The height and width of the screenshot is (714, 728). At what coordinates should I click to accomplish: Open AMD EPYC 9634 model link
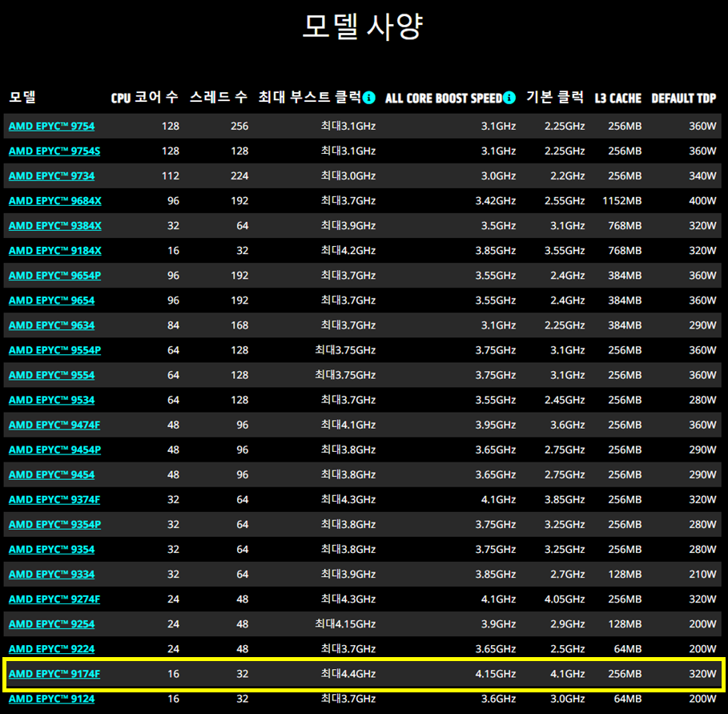click(51, 325)
